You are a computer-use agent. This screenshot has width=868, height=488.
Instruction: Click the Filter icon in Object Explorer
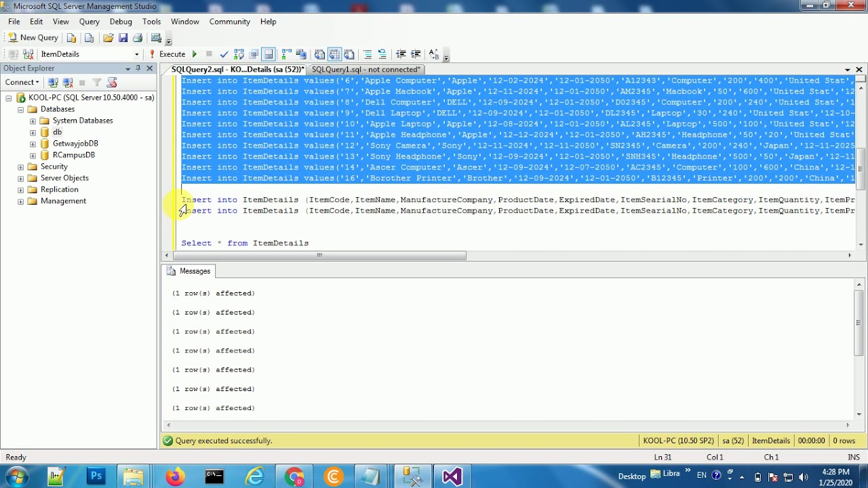tap(97, 83)
